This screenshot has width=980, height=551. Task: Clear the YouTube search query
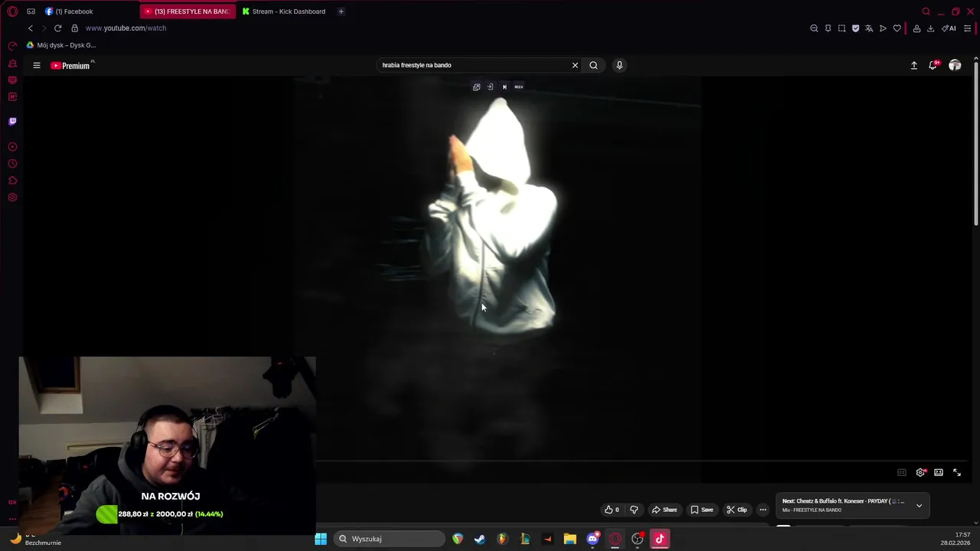[575, 65]
